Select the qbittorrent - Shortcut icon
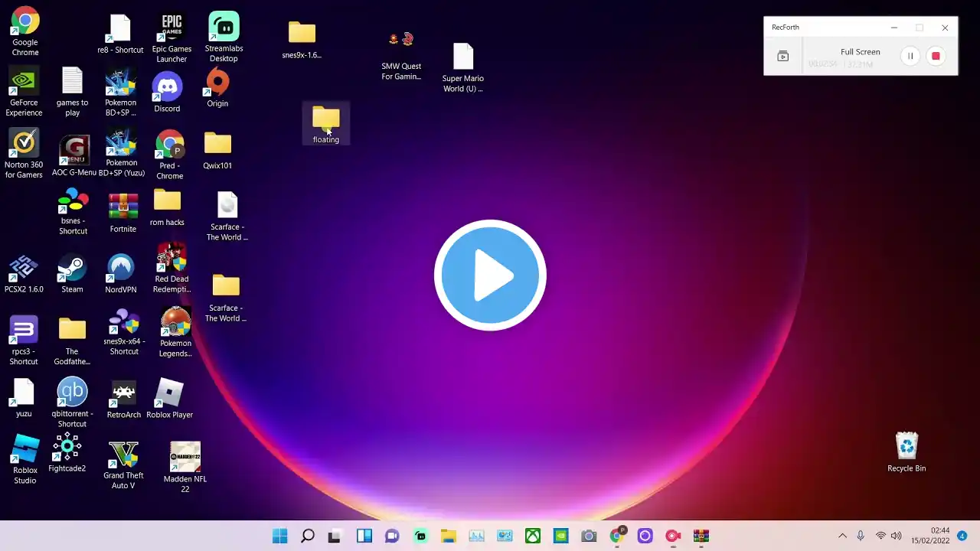Viewport: 980px width, 551px height. pyautogui.click(x=72, y=403)
